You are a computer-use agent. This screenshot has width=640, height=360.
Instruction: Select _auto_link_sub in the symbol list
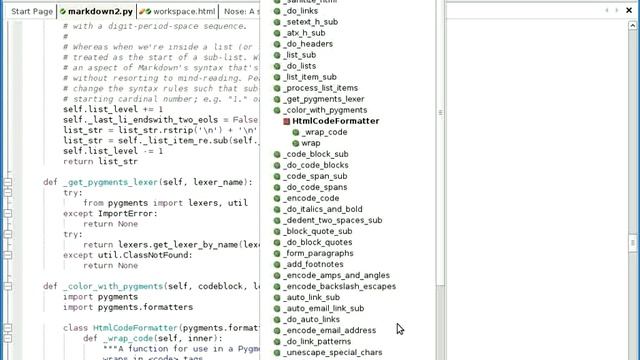pos(312,298)
